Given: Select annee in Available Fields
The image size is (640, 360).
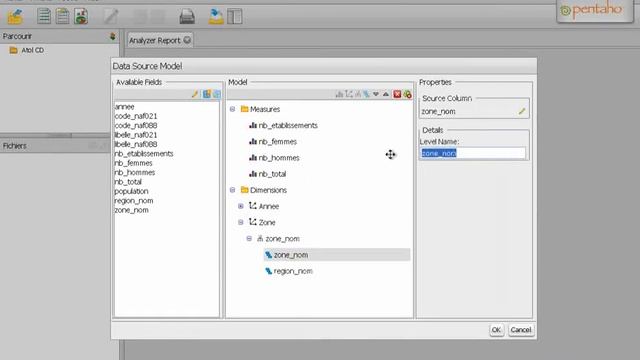Looking at the screenshot, I should pos(125,107).
